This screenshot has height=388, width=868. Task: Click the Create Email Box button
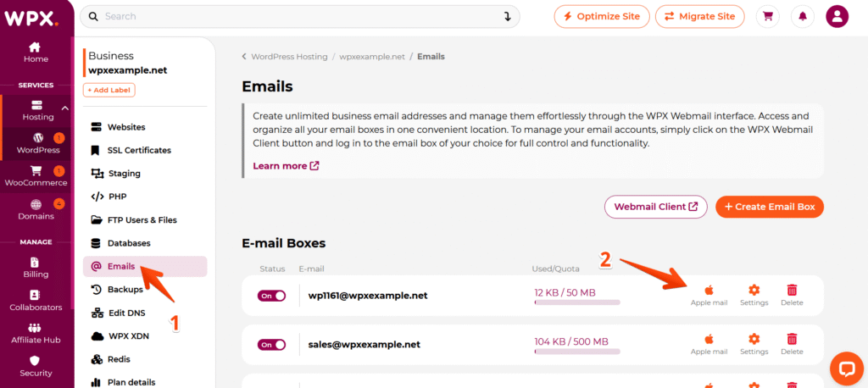[x=769, y=207]
